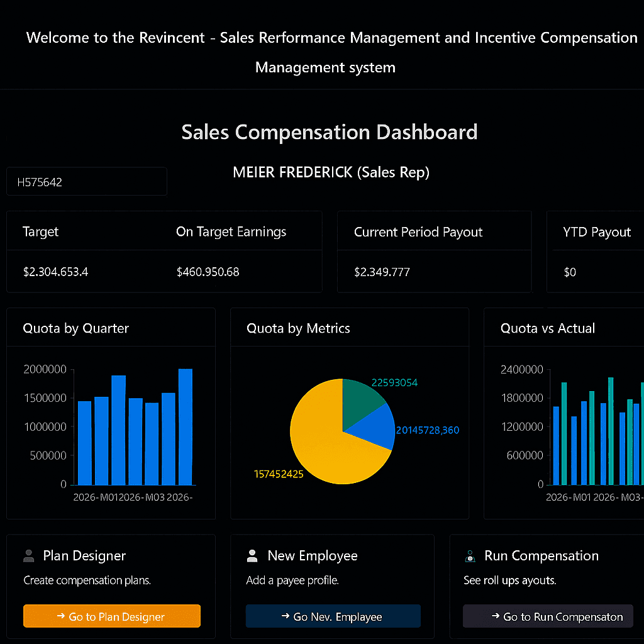This screenshot has height=644, width=644.
Task: Click the first bar in Quota by Quarter
Action: [x=84, y=443]
